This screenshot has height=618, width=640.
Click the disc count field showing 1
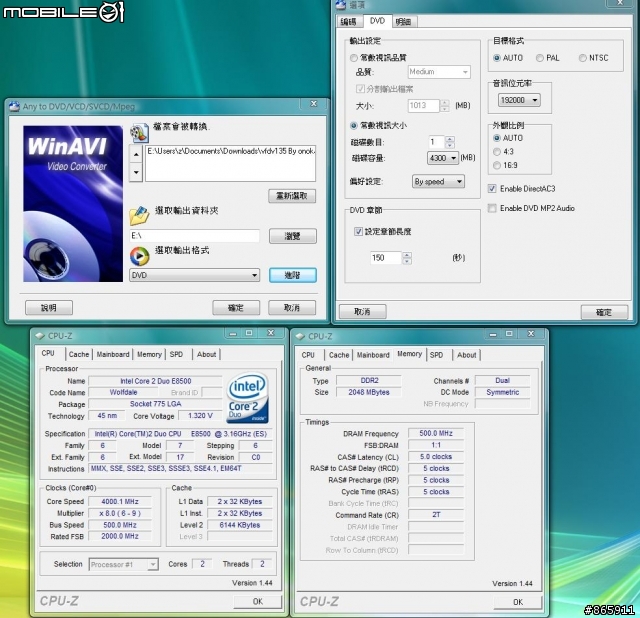(x=436, y=142)
